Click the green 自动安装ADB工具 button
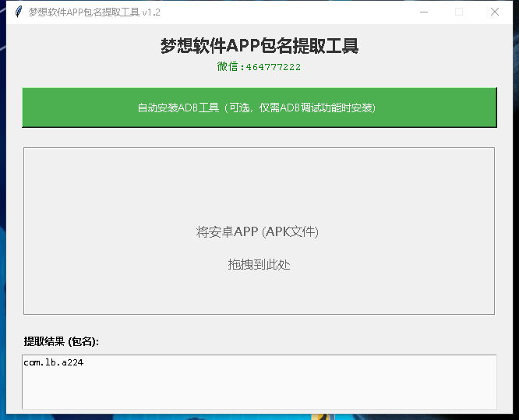The height and width of the screenshot is (420, 519). pyautogui.click(x=259, y=108)
